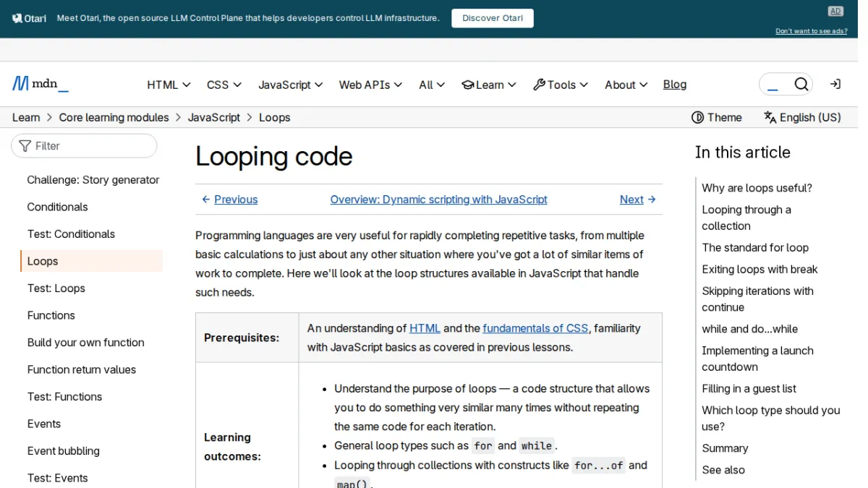The width and height of the screenshot is (868, 488).
Task: Select Conditionals in the sidebar
Action: click(x=57, y=207)
